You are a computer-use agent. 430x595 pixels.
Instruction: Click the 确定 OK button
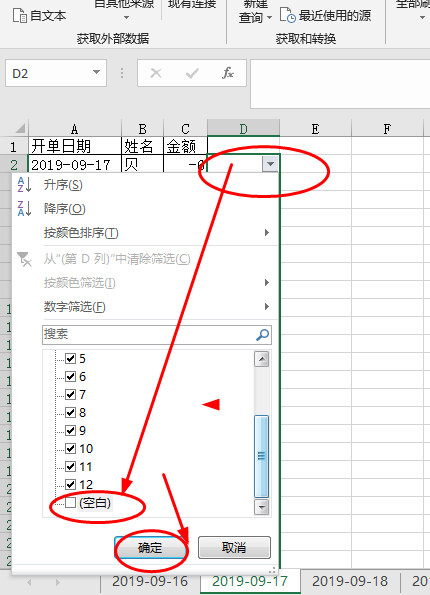click(150, 548)
